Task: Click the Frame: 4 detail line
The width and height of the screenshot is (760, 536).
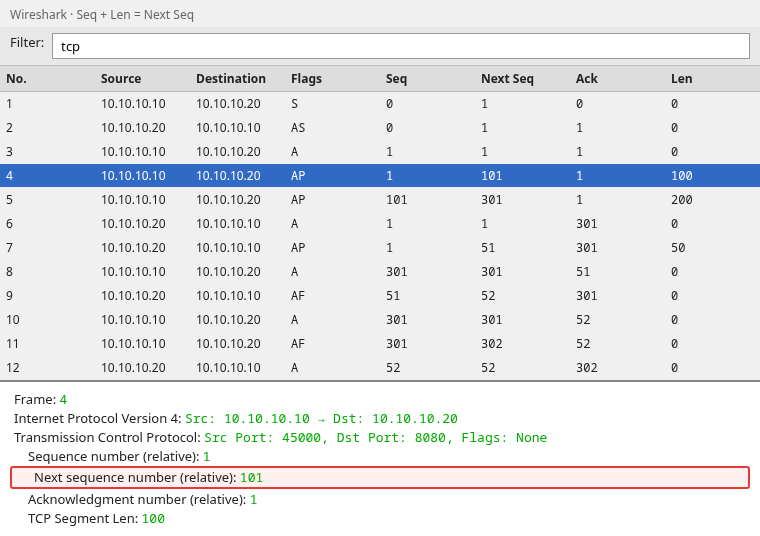Action: [x=41, y=399]
